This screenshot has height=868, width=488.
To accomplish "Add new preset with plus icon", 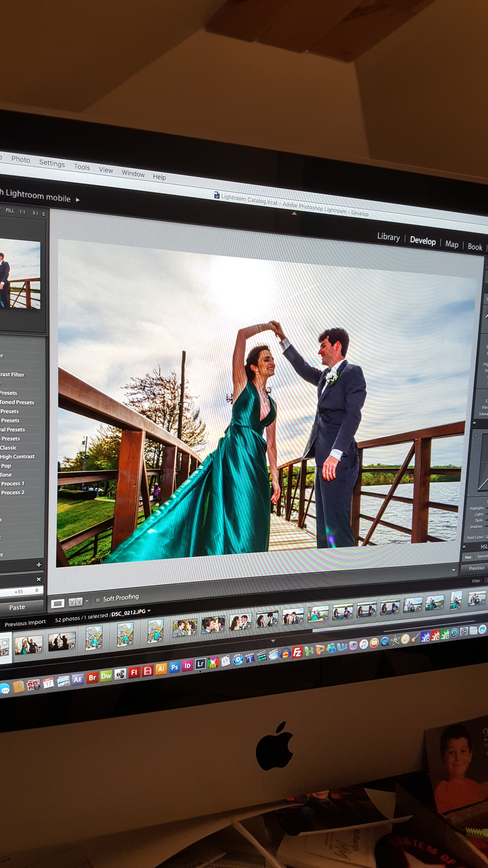I will [39, 565].
